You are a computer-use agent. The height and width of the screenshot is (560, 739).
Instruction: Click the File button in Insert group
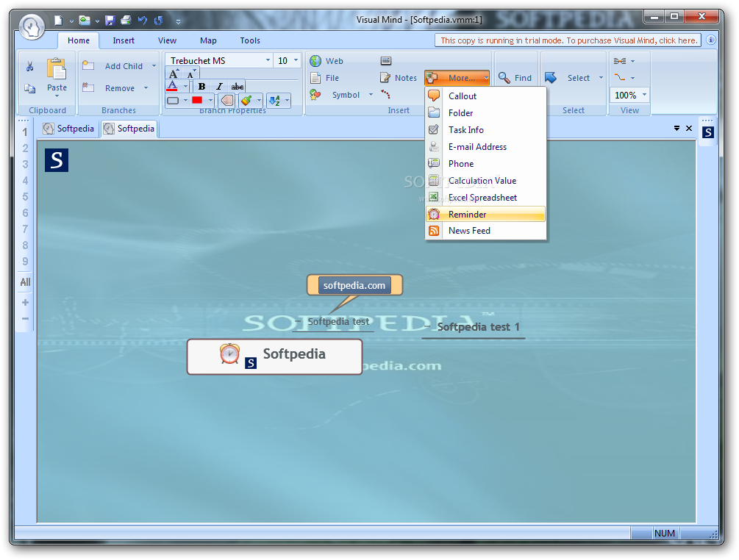click(325, 78)
